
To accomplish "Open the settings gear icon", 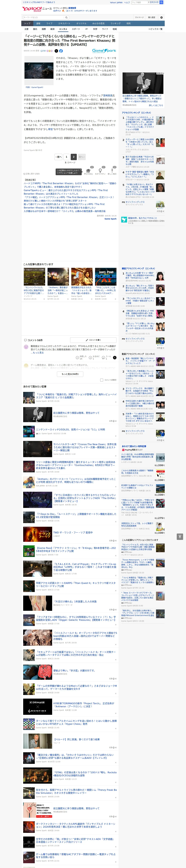I will [x=161, y=18].
